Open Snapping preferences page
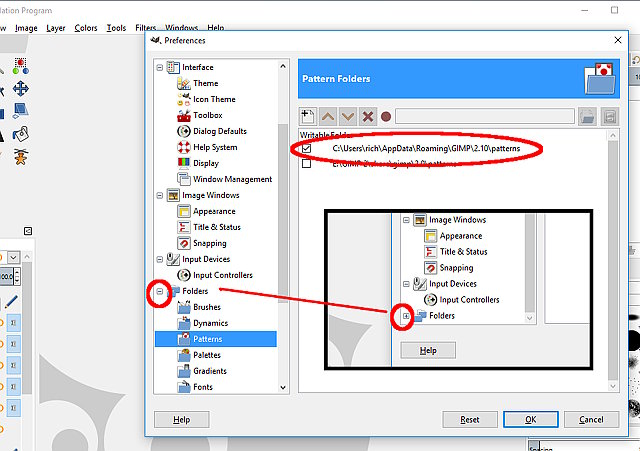 tap(209, 243)
